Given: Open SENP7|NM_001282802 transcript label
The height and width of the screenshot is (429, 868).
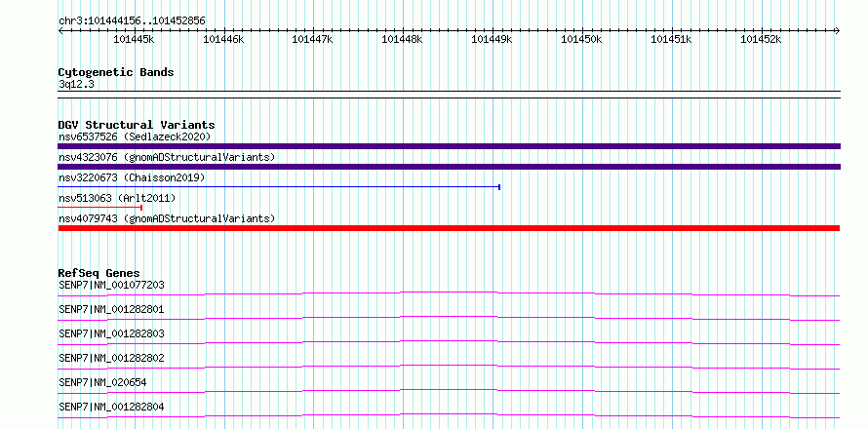Looking at the screenshot, I should 111,358.
